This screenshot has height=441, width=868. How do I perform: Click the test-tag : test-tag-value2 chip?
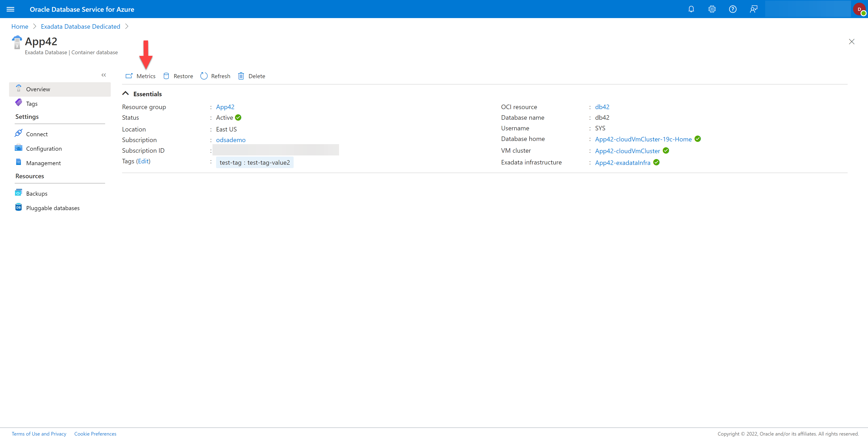255,162
